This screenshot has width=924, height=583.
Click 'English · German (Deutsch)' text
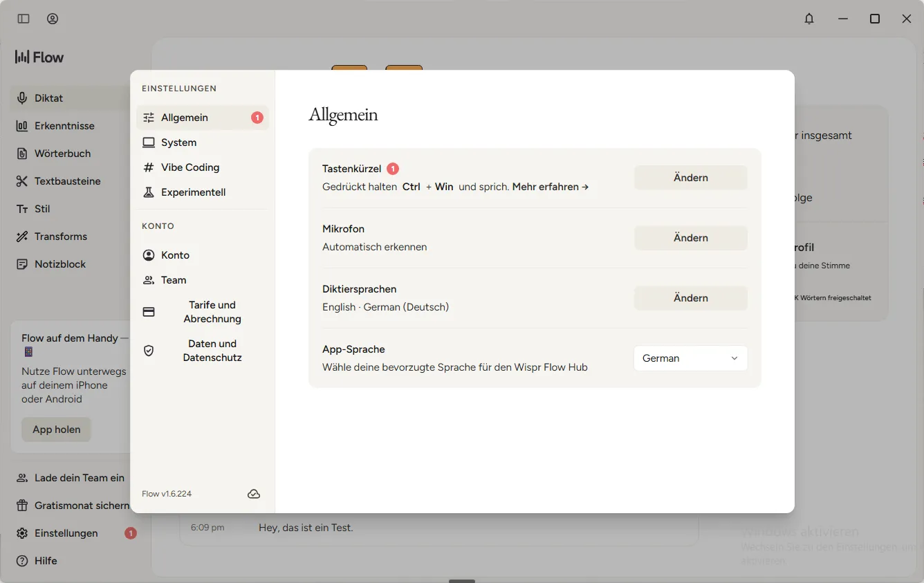pos(385,307)
